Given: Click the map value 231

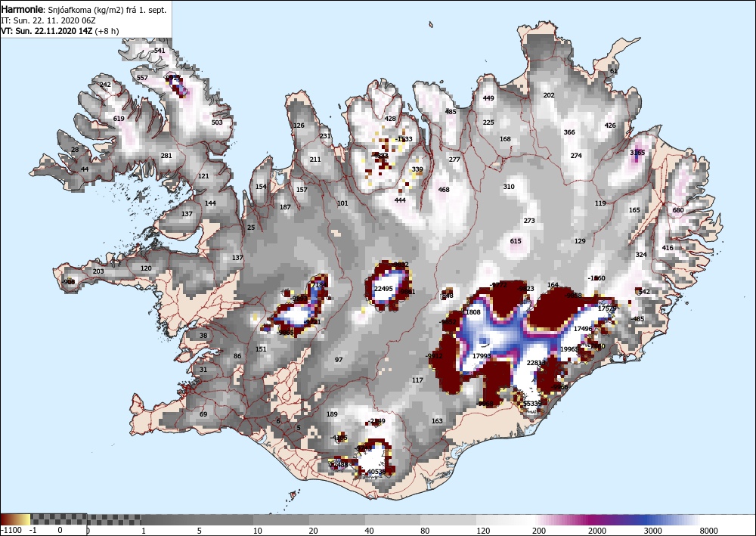Looking at the screenshot, I should [325, 136].
